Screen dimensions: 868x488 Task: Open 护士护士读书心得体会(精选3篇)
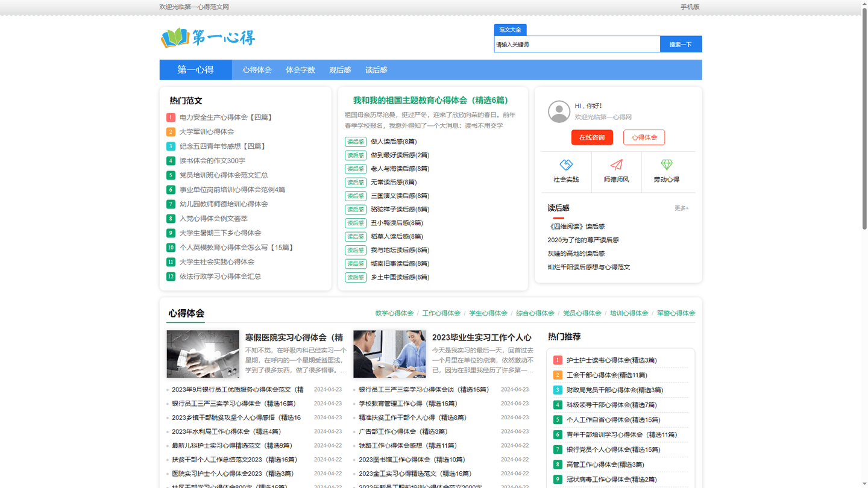[x=611, y=360]
